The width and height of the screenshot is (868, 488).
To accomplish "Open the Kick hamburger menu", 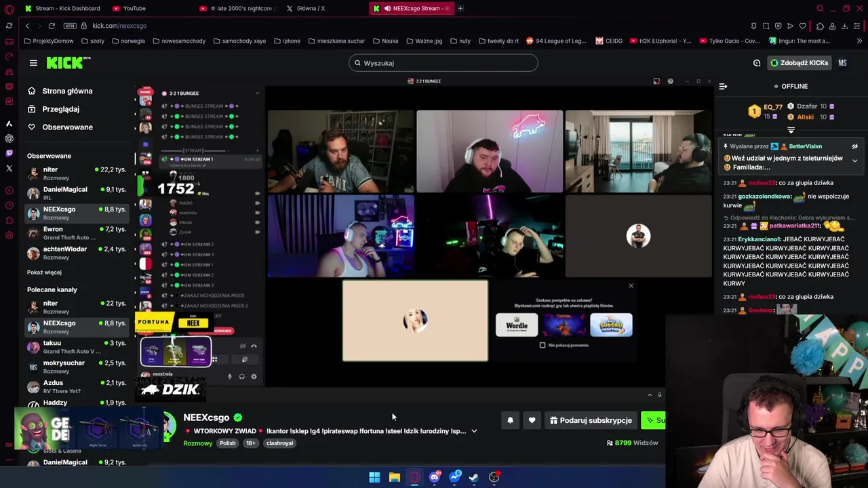I will 33,63.
